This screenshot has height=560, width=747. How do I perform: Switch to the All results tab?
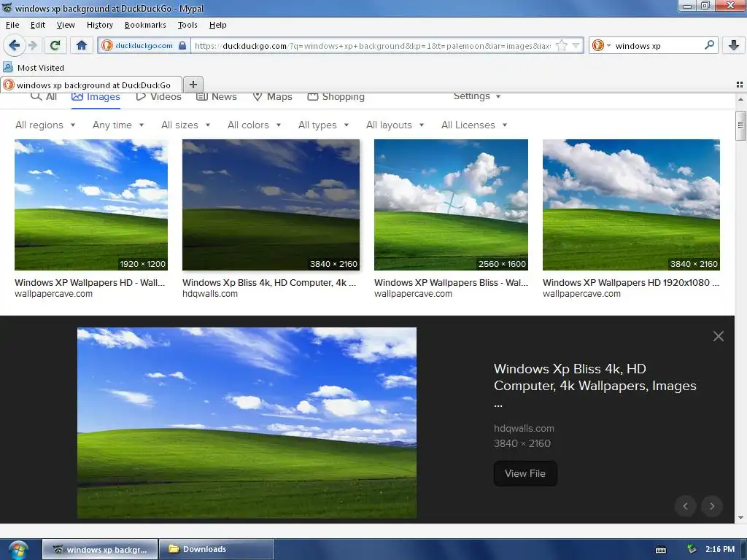pos(43,97)
